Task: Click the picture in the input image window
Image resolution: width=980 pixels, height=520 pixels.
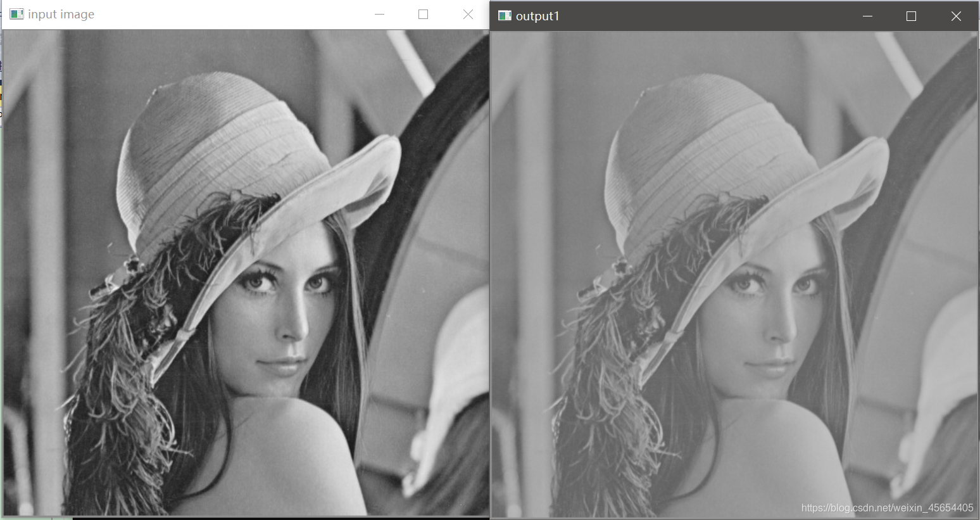Action: coord(246,272)
